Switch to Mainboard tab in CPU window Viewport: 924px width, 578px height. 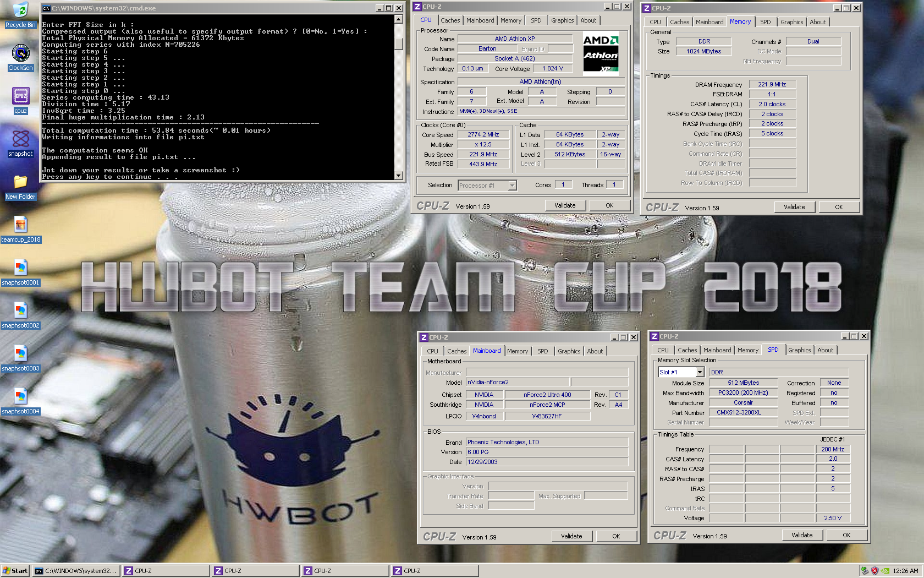click(480, 20)
